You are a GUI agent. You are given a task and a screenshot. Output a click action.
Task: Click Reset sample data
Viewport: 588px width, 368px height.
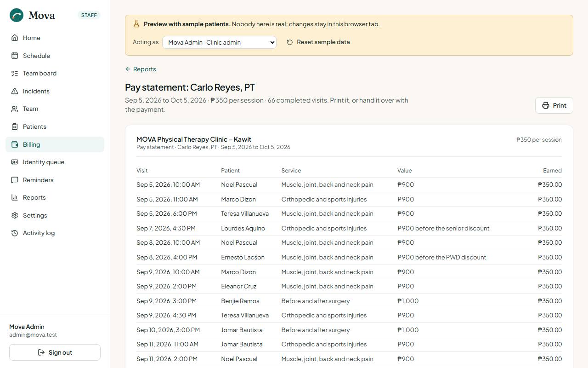318,42
